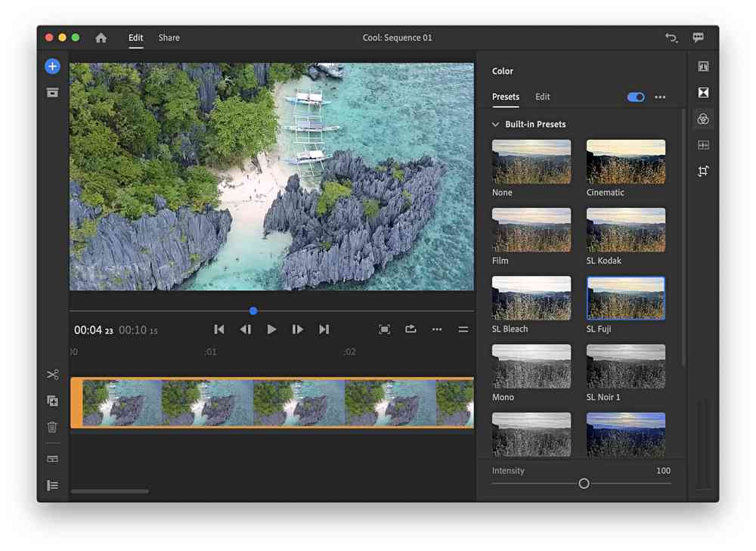Open the feedback speech bubble icon
This screenshot has width=756, height=551.
pos(698,38)
